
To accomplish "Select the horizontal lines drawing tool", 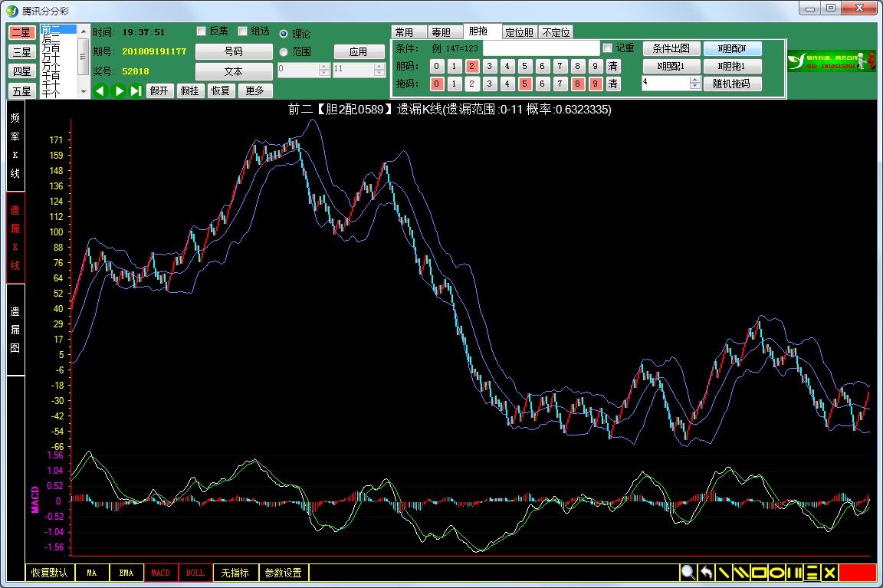I will pyautogui.click(x=812, y=573).
